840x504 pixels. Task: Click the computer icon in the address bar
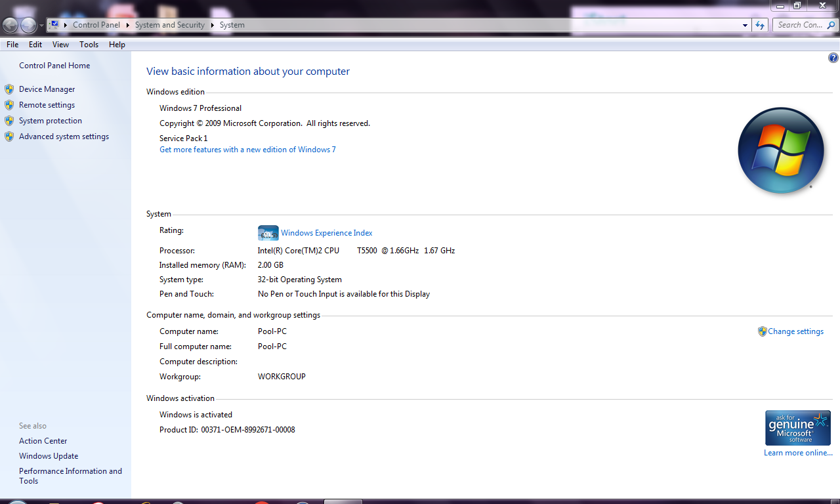click(x=54, y=25)
